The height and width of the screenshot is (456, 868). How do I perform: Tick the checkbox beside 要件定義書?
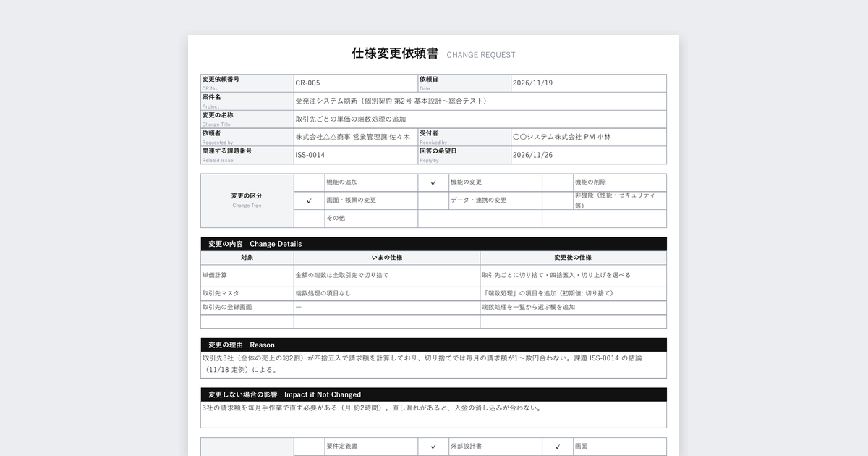point(309,447)
